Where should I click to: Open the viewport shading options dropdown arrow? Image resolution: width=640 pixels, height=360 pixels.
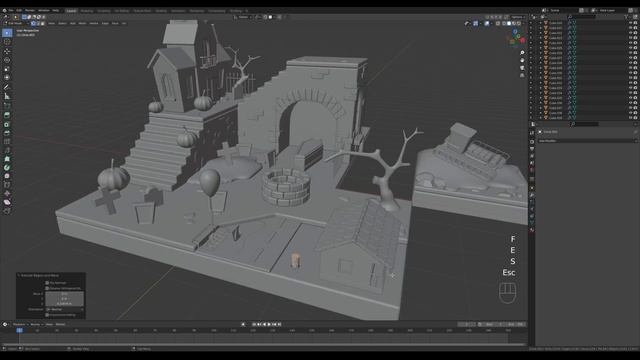point(524,24)
